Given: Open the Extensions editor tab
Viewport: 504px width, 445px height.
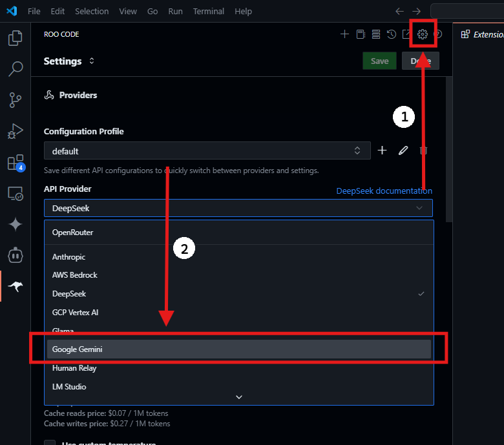Looking at the screenshot, I should (482, 34).
